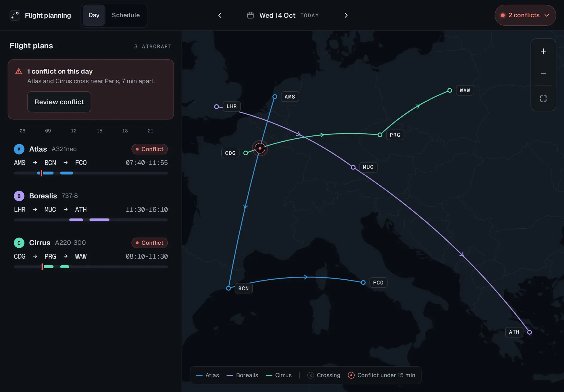The width and height of the screenshot is (564, 392).
Task: Select the Atlas aircraft avatar A
Action: [x=19, y=149]
